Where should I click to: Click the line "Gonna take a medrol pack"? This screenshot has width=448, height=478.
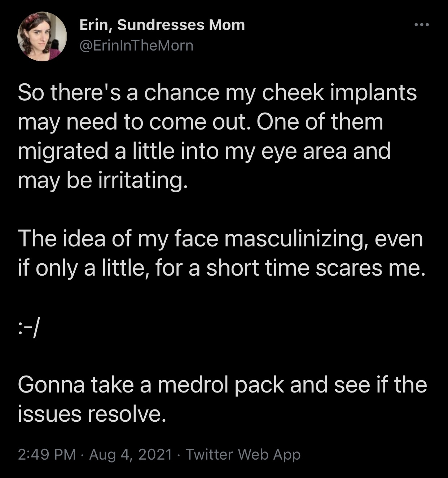click(x=223, y=385)
